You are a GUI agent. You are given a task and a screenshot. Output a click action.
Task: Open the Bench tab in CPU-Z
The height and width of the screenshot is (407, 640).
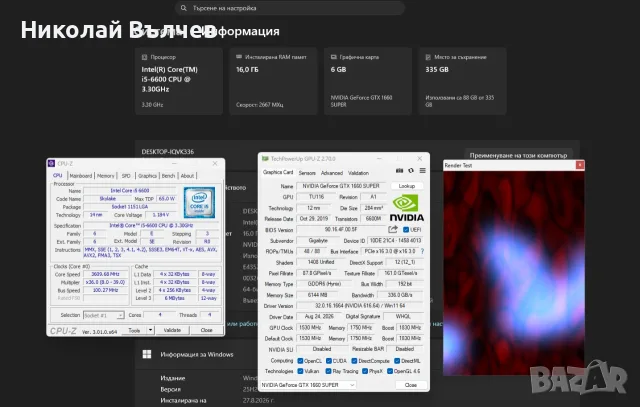168,176
